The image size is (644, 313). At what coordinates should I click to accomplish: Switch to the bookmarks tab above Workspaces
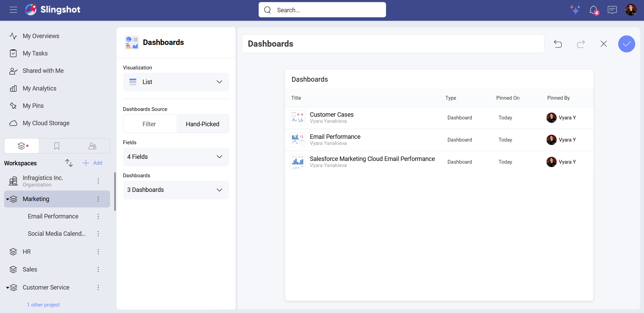click(x=56, y=146)
